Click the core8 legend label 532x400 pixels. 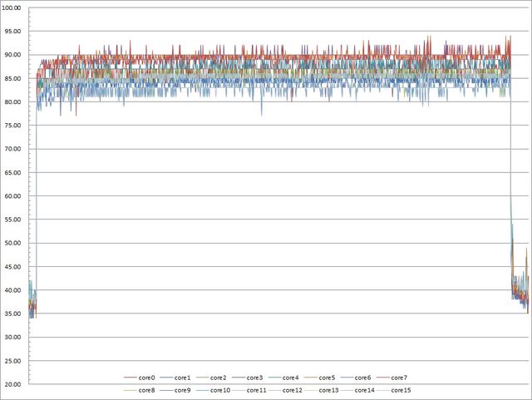pos(146,389)
